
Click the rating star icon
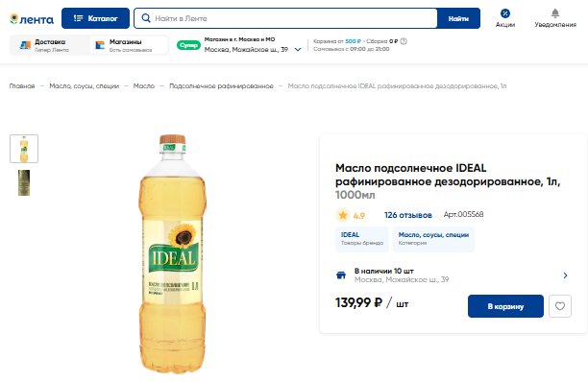tap(342, 215)
